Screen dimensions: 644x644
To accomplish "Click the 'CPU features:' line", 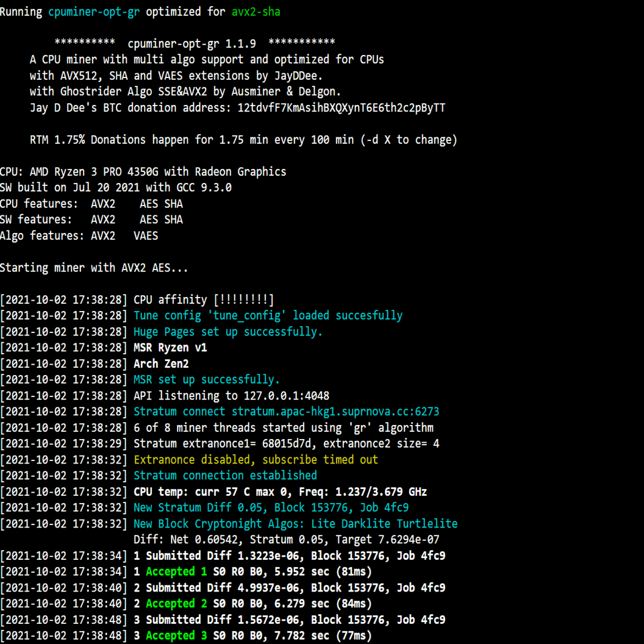I will click(x=91, y=204).
